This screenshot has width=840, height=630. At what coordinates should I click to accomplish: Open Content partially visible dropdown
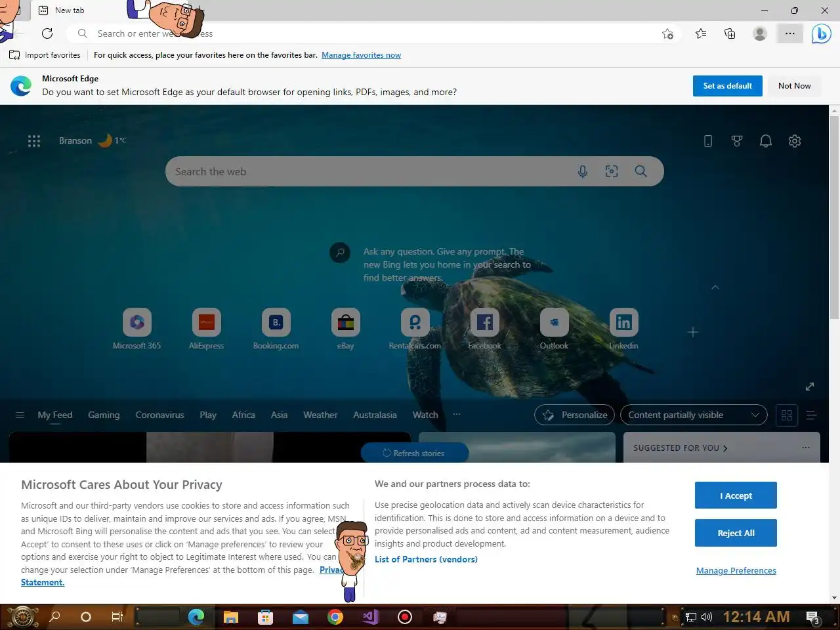pyautogui.click(x=694, y=415)
